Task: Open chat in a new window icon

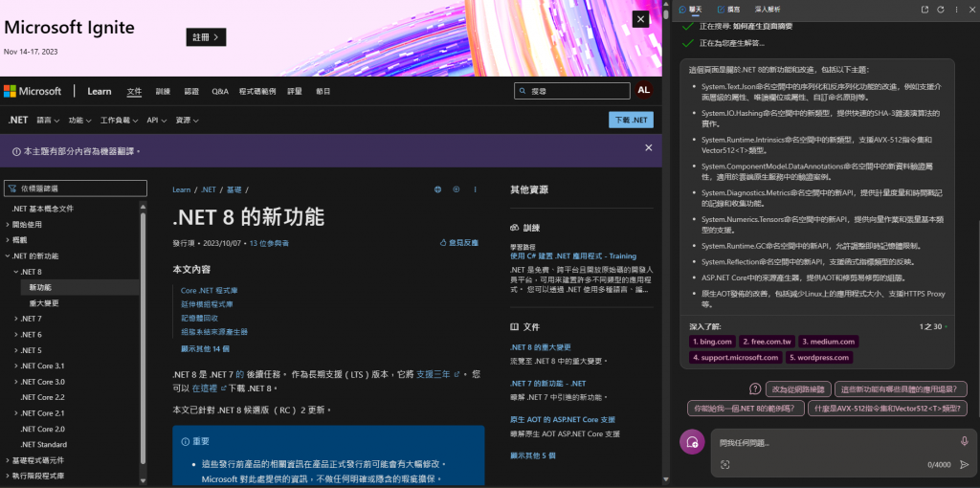Action: point(925,10)
